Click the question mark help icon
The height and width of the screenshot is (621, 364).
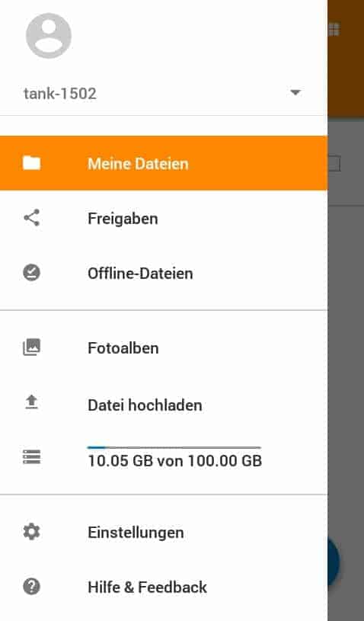point(32,587)
